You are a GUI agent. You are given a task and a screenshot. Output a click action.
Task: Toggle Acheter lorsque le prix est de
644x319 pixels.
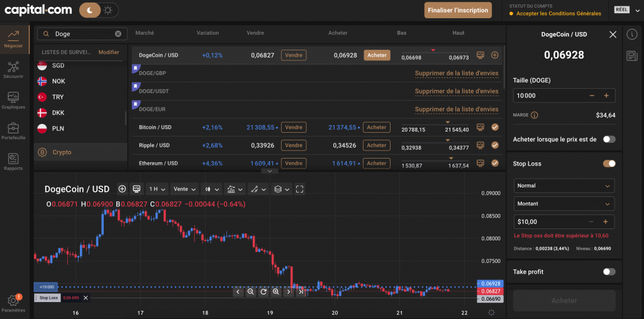point(609,139)
